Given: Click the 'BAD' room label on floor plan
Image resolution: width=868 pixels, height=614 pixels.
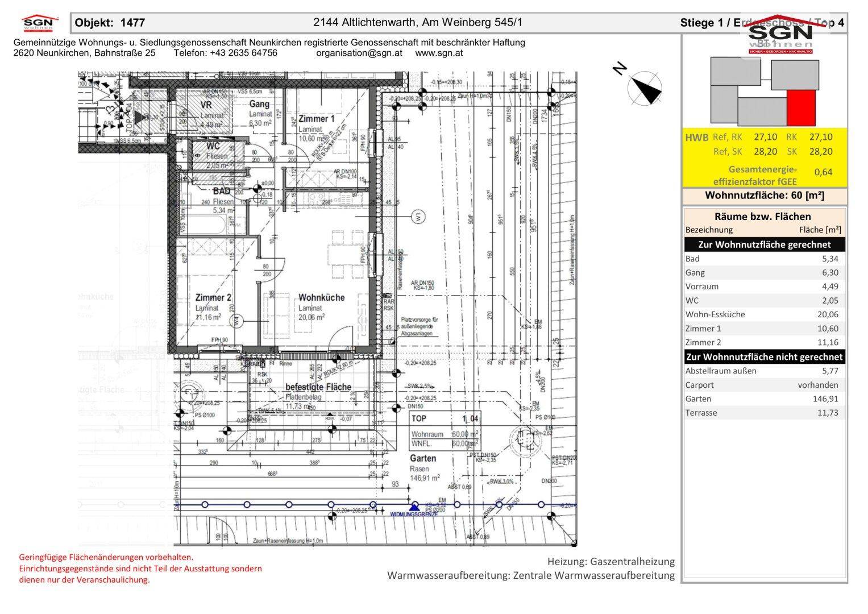Looking at the screenshot, I should [222, 192].
